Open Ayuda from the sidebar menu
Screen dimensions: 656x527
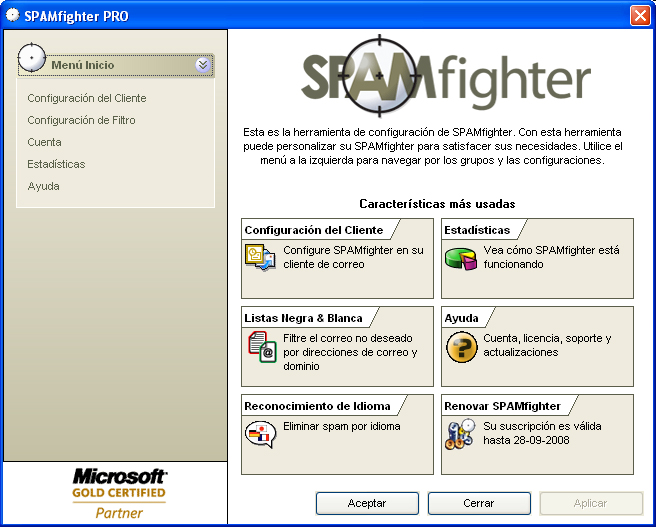[x=44, y=187]
